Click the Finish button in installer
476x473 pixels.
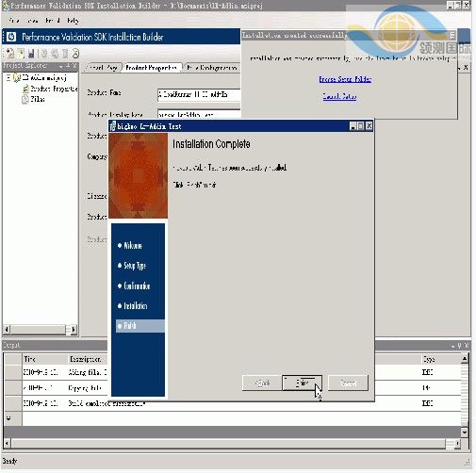click(302, 383)
